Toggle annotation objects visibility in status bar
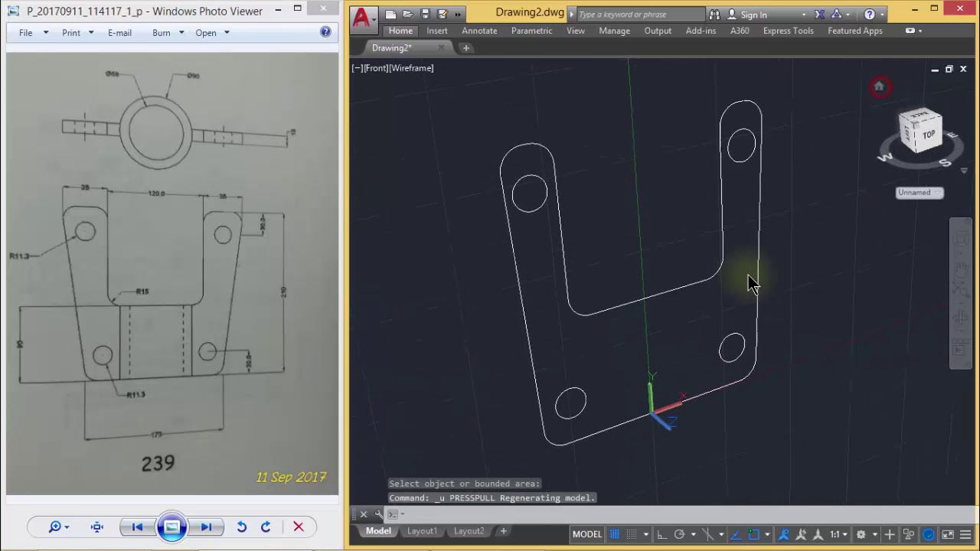980x551 pixels. click(784, 534)
